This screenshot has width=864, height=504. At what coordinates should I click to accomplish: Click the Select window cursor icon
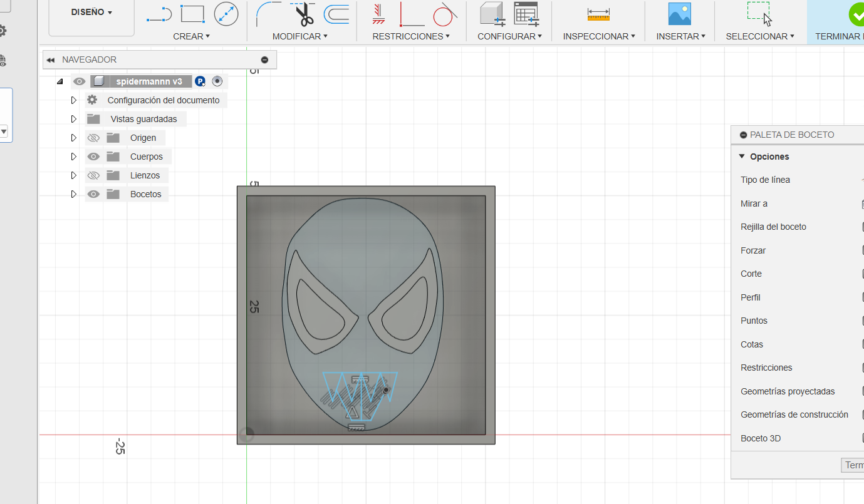click(x=759, y=14)
